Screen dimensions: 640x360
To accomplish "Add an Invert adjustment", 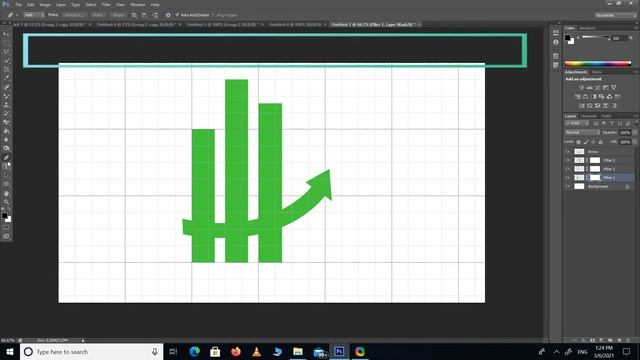I will click(x=582, y=106).
